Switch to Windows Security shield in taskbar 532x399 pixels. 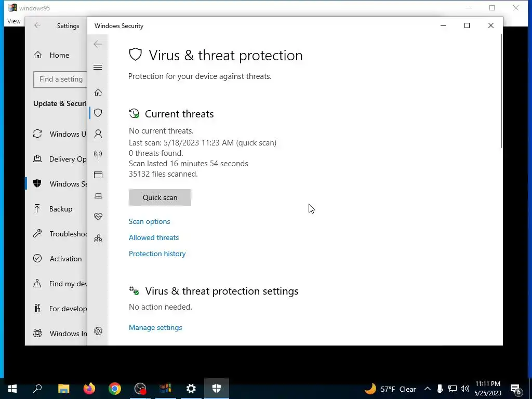click(217, 389)
